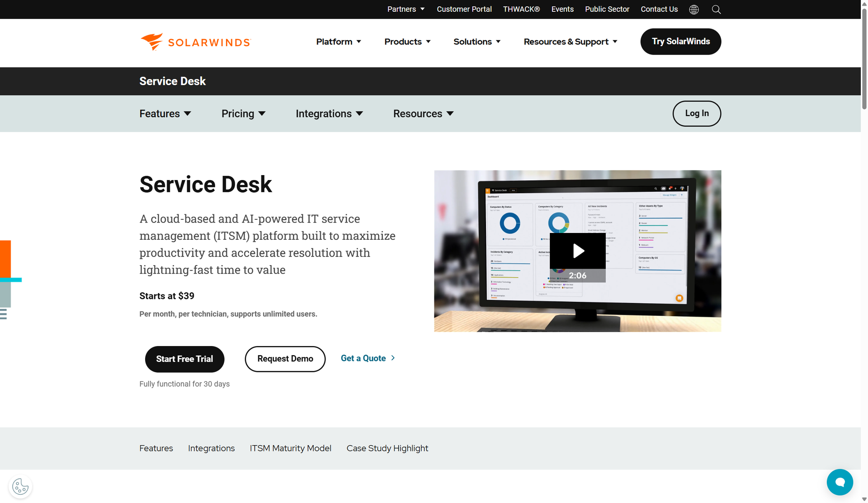Open the site search
Viewport: 868px width, 503px height.
click(716, 9)
